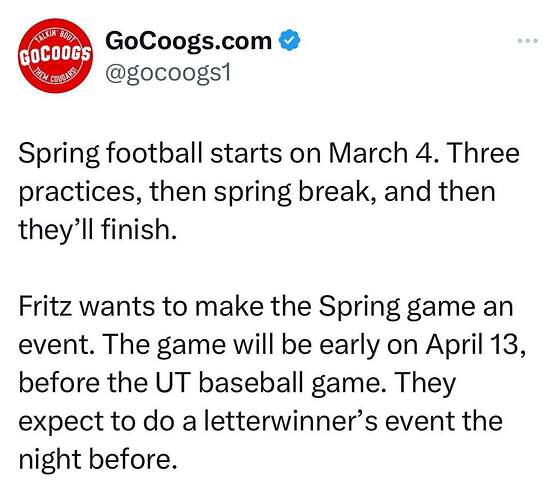Click "TALKIN' BOUT" text on the logo
Screen dimensions: 559x500
coord(57,36)
